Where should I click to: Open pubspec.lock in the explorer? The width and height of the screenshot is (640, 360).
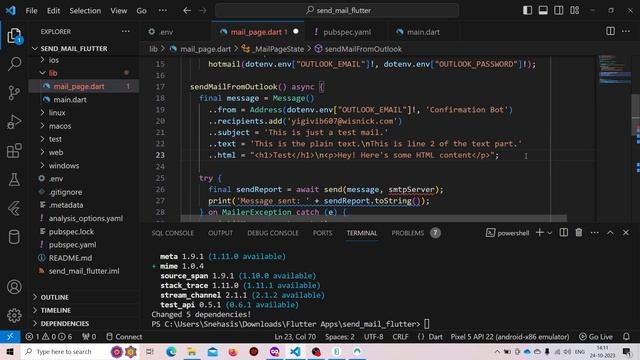point(84,231)
